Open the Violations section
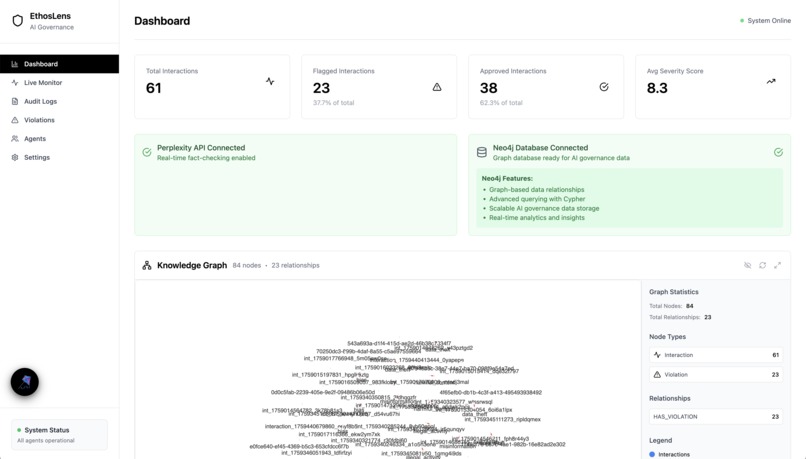The height and width of the screenshot is (459, 806). pos(60,120)
